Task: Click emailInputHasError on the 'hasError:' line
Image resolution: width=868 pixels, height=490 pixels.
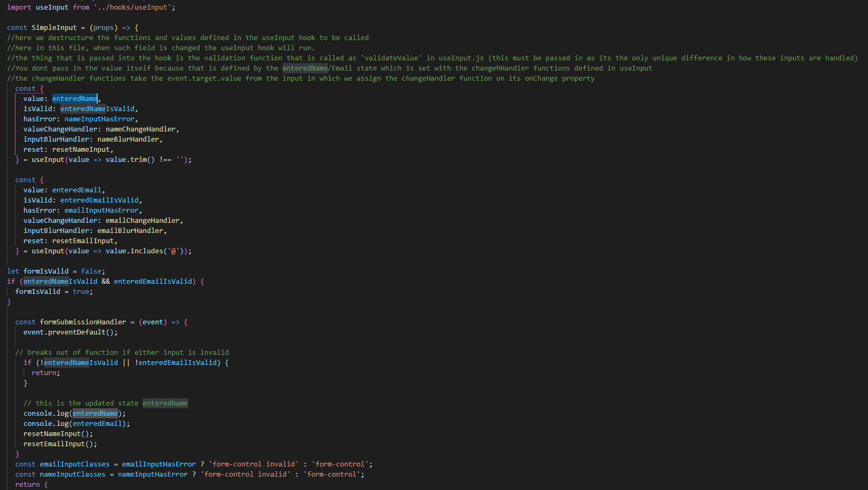Action: point(101,211)
